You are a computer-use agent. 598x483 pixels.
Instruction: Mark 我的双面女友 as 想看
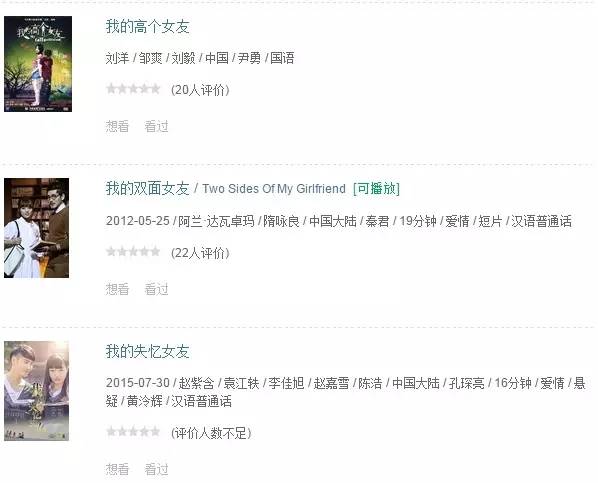117,289
